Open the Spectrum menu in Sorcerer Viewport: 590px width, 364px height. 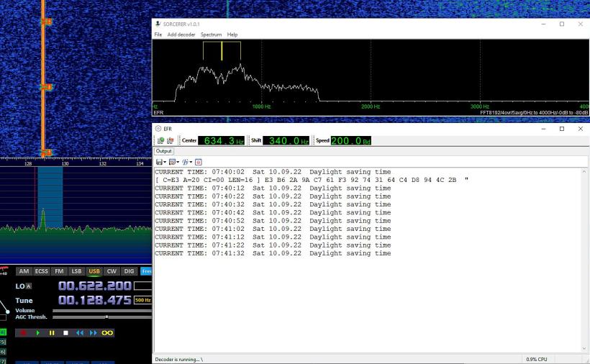click(x=211, y=35)
